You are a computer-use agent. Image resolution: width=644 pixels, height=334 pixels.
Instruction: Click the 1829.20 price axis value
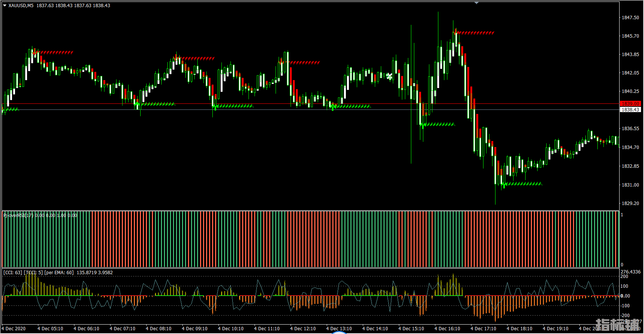point(630,203)
